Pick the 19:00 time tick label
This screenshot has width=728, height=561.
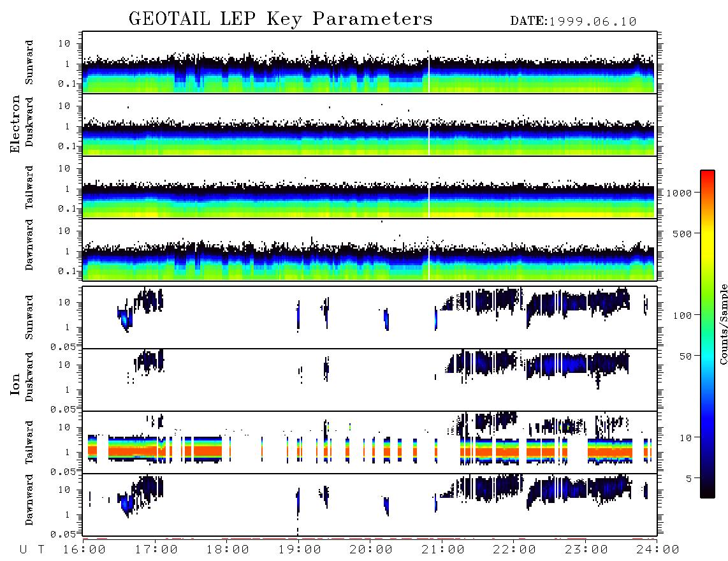tap(300, 550)
